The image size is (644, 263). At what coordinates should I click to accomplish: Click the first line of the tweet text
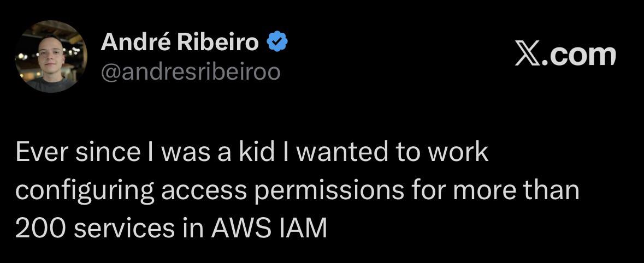click(251, 152)
